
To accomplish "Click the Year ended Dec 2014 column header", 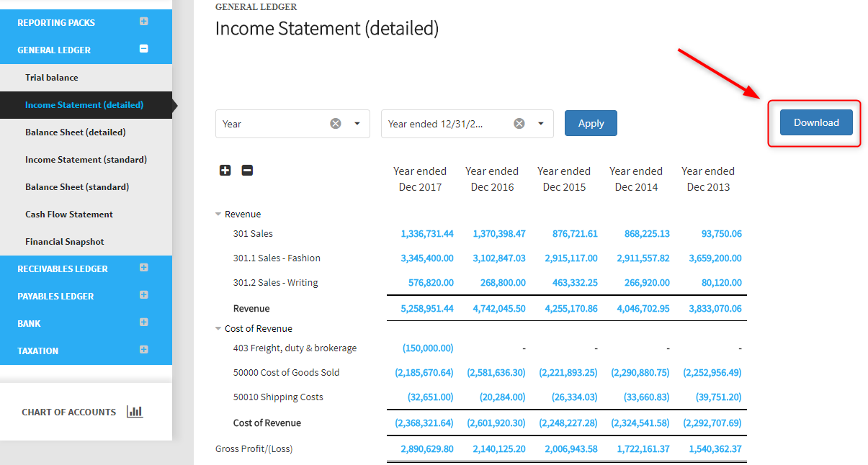I will (x=636, y=179).
